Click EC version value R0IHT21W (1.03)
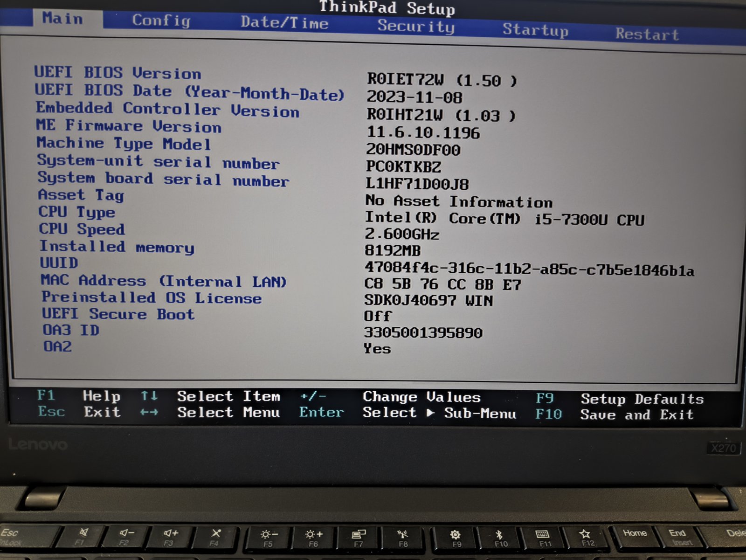The image size is (746, 560). pyautogui.click(x=441, y=115)
